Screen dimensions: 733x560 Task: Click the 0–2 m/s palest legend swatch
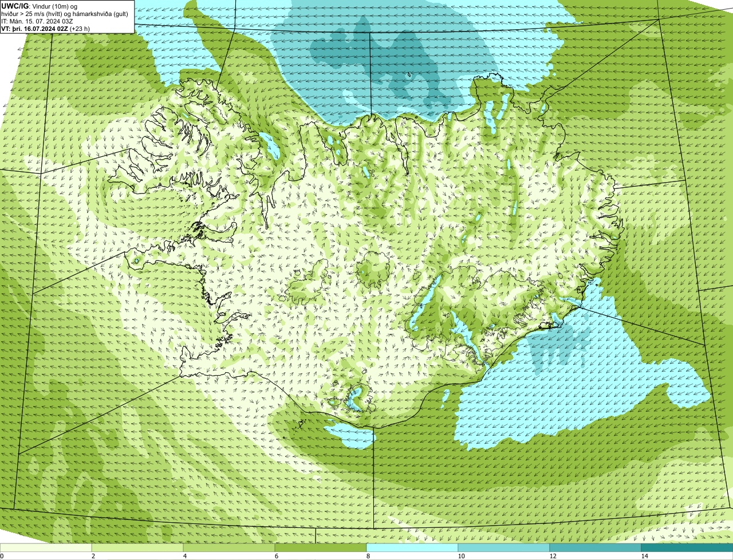[x=46, y=548]
